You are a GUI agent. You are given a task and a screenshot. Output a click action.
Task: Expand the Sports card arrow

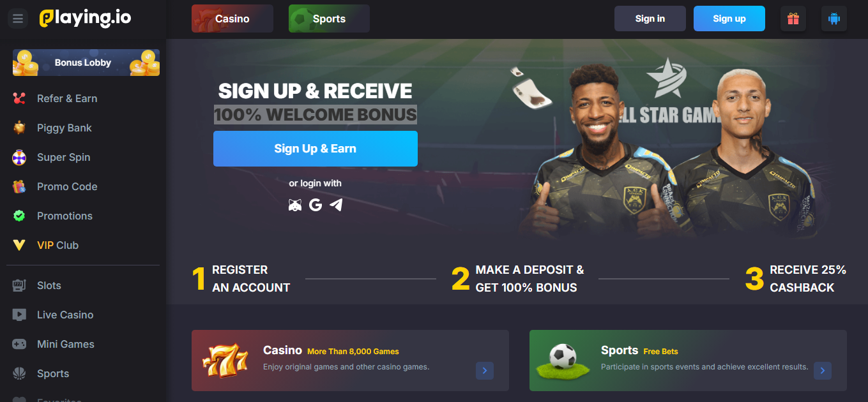click(823, 371)
